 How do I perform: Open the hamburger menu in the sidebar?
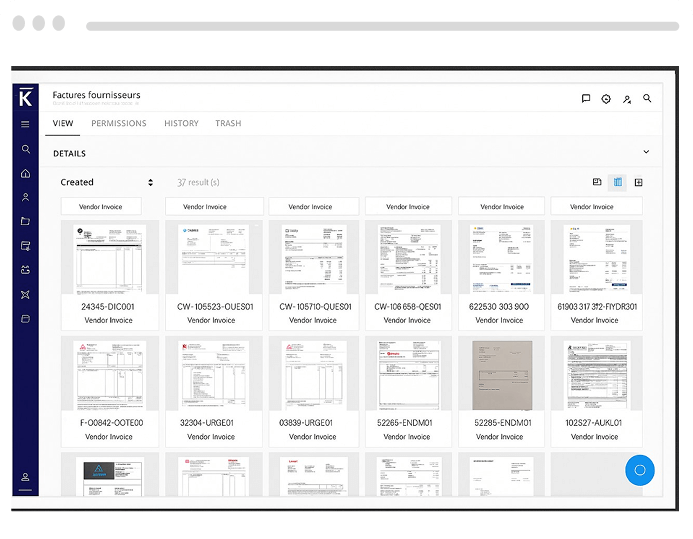26,124
